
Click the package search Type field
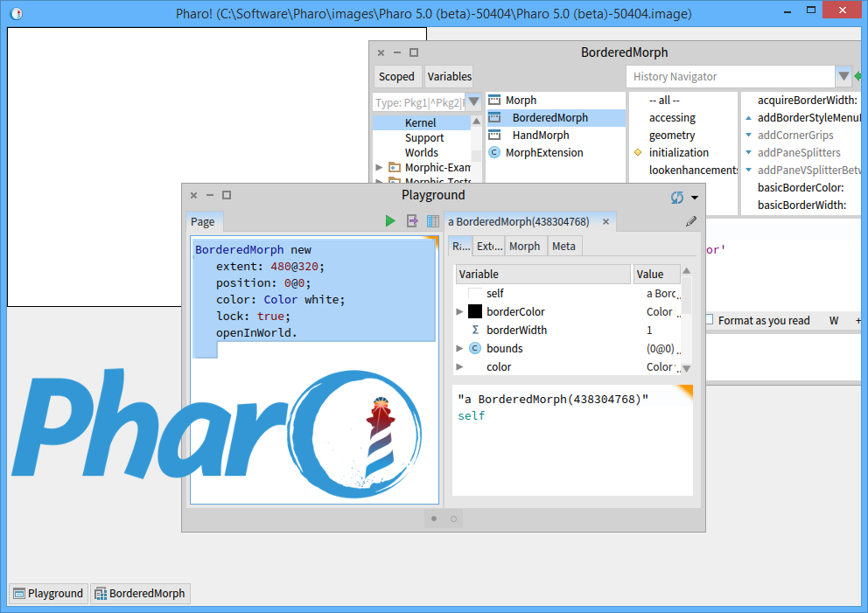(x=419, y=102)
